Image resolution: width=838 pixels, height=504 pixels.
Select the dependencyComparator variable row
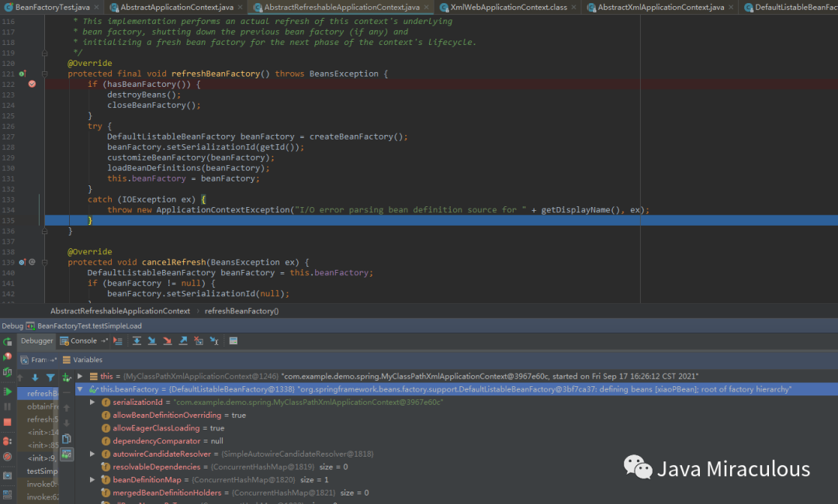[456, 441]
